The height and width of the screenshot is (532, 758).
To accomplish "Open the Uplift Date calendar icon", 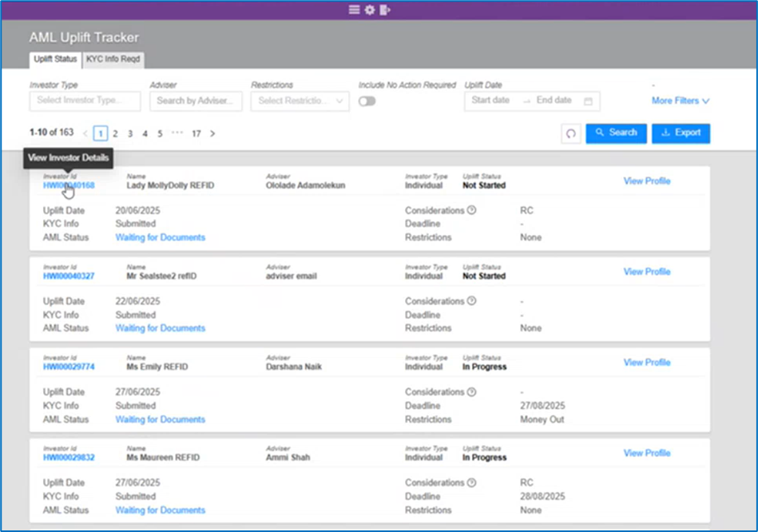I will point(588,101).
